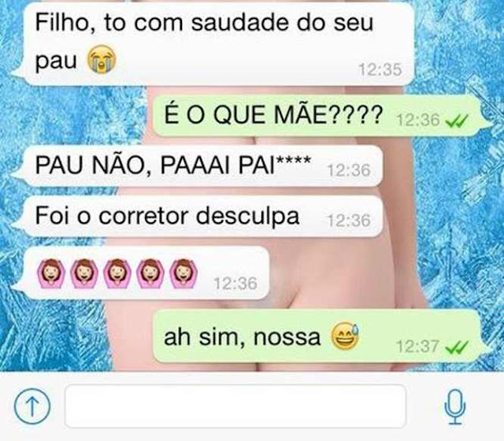Image resolution: width=504 pixels, height=441 pixels.
Task: Tap the 12:35 timestamp
Action: click(380, 69)
